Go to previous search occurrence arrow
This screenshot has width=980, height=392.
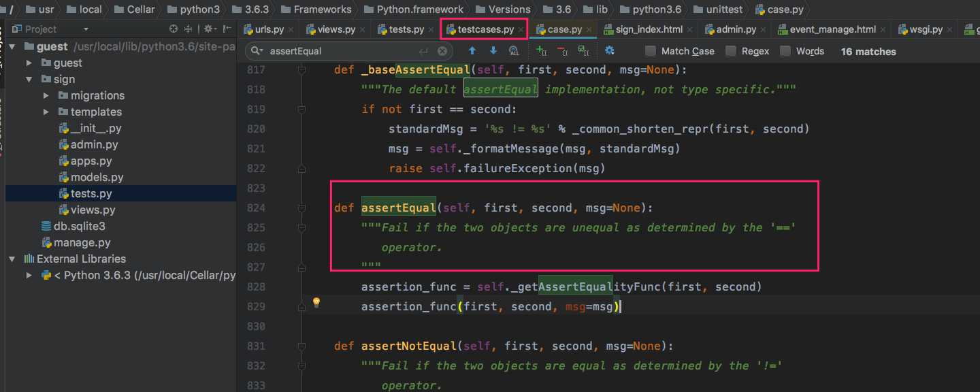tap(472, 51)
